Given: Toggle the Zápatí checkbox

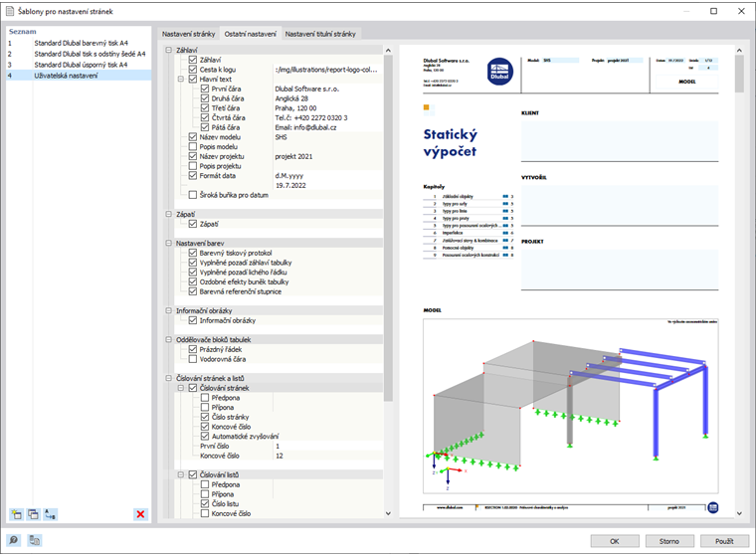Looking at the screenshot, I should 193,224.
